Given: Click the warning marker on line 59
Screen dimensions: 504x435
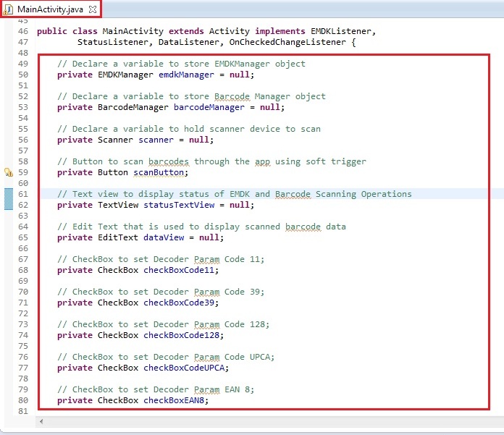Looking at the screenshot, I should coord(9,172).
